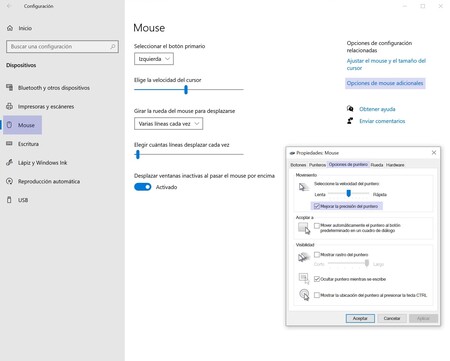Click the Enviar comentarios icon

point(350,121)
